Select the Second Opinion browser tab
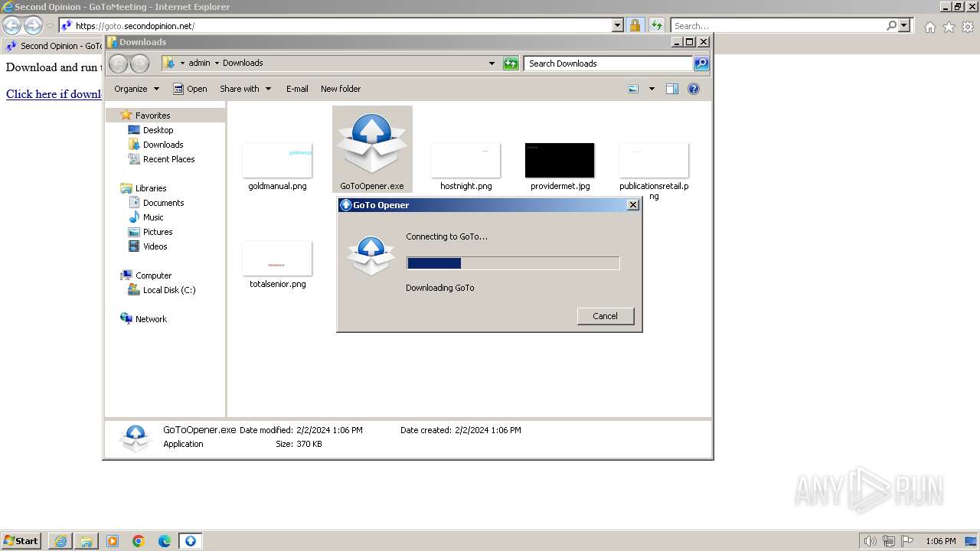 coord(52,46)
